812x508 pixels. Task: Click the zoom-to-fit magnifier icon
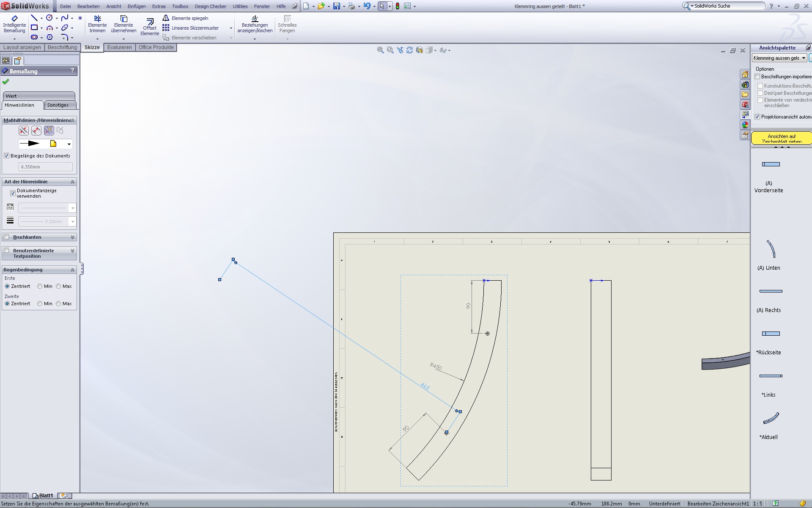pos(380,50)
